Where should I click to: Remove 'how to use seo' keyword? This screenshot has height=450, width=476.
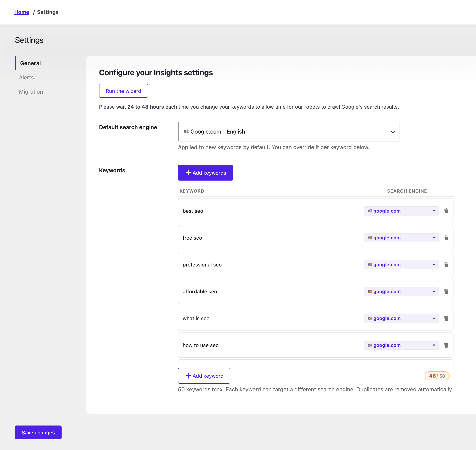click(x=446, y=345)
